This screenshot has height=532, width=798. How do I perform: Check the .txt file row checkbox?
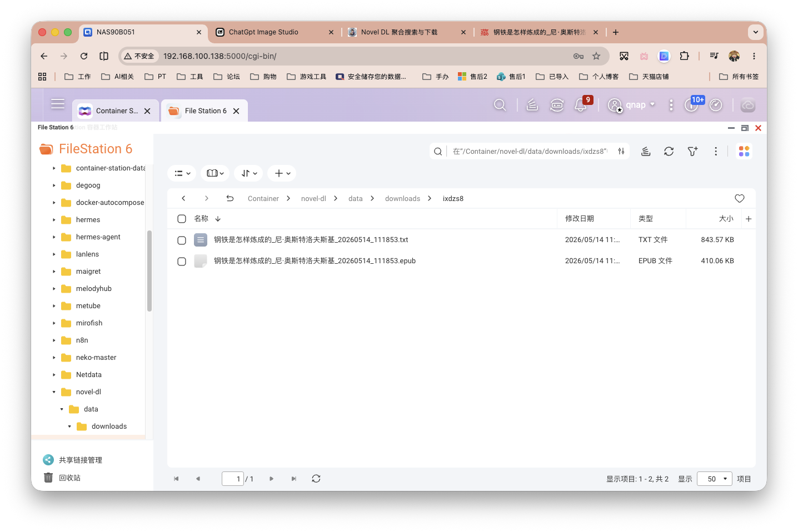point(182,240)
